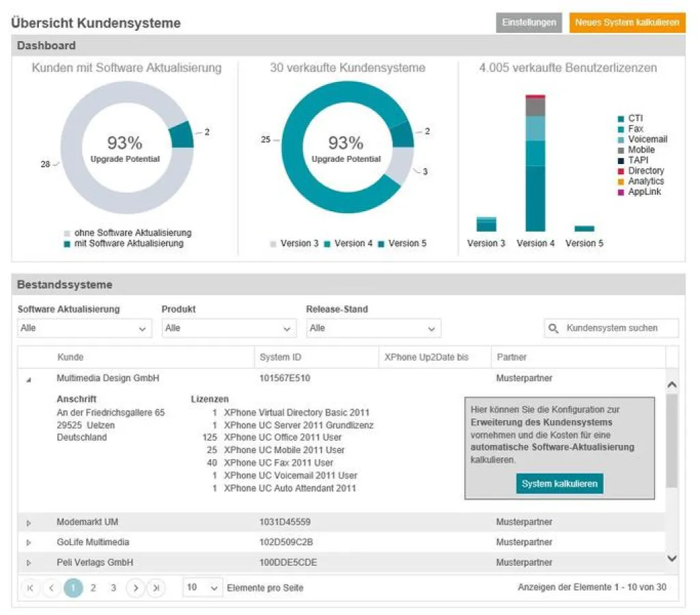Go to first page of results
This screenshot has width=700, height=615.
tap(30, 588)
